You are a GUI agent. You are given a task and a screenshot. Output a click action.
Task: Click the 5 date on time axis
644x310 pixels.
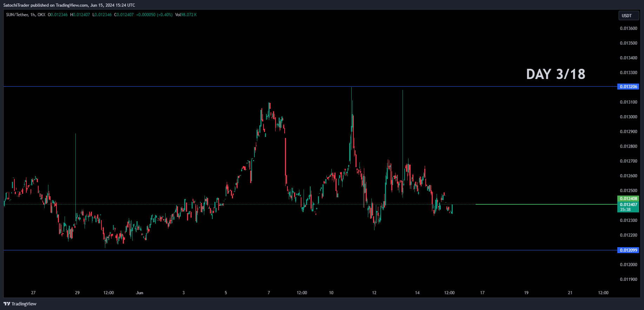[226, 293]
